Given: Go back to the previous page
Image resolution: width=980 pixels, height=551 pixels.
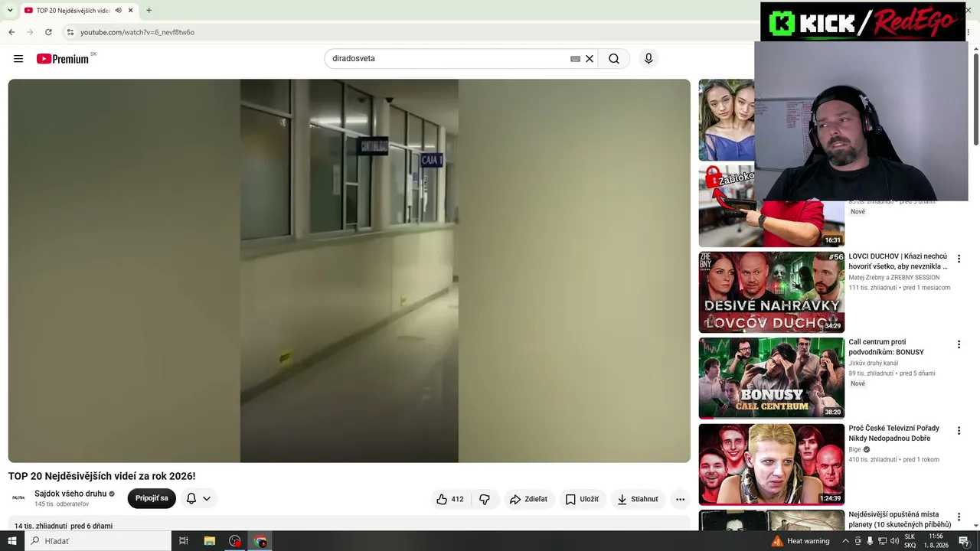Looking at the screenshot, I should pos(11,32).
